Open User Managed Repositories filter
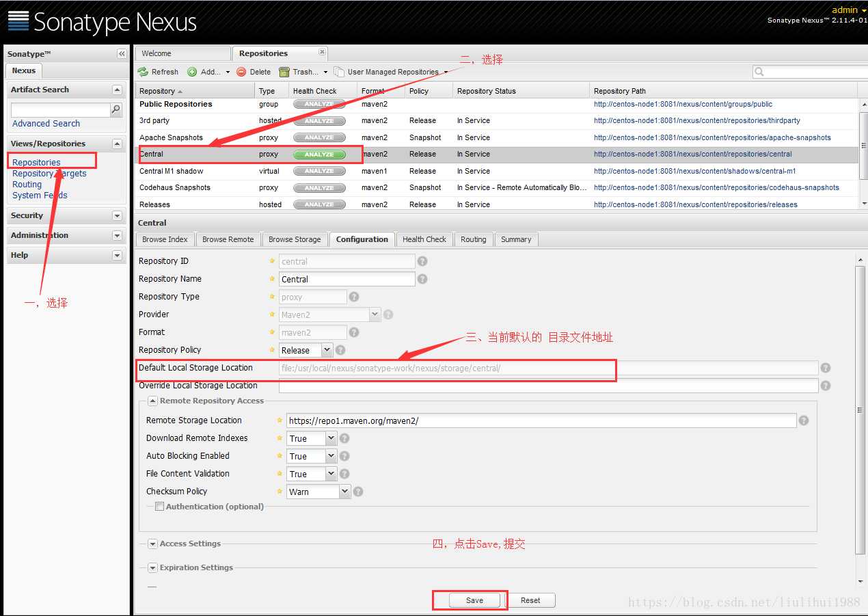Viewport: 868px width, 616px height. [391, 72]
